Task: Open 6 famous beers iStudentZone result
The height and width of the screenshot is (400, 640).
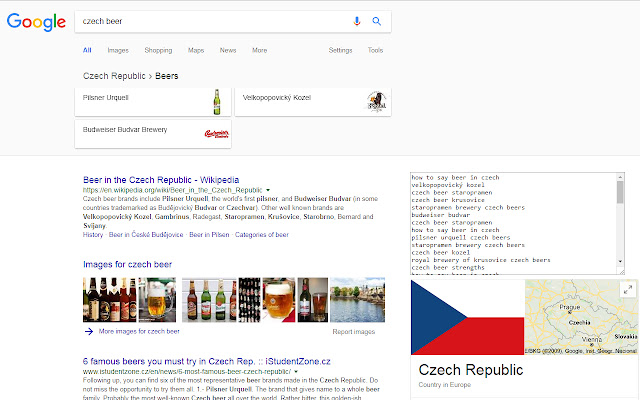Action: click(x=207, y=362)
